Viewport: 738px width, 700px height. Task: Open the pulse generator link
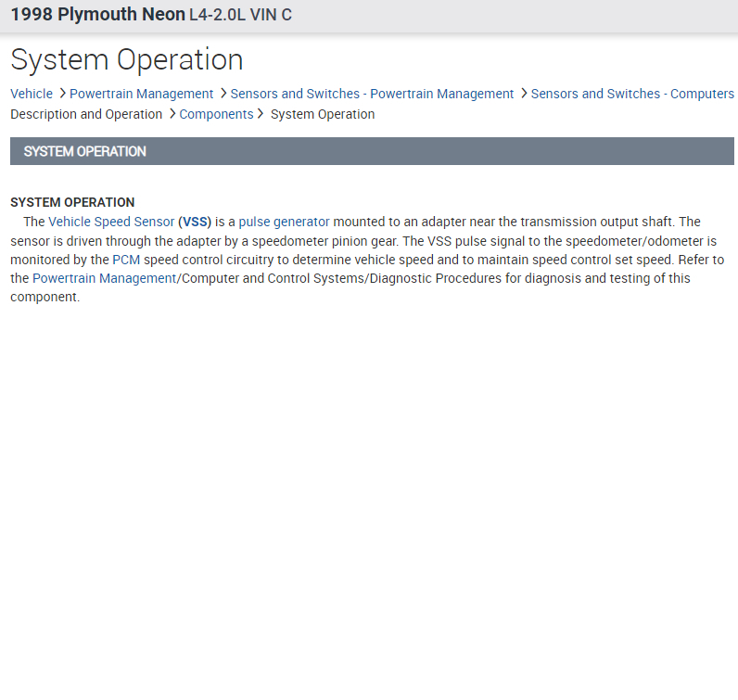click(x=285, y=222)
